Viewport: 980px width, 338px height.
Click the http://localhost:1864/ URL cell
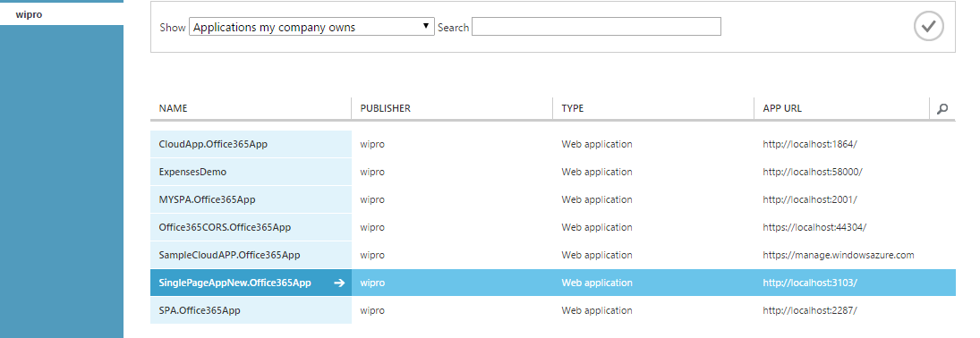coord(809,144)
